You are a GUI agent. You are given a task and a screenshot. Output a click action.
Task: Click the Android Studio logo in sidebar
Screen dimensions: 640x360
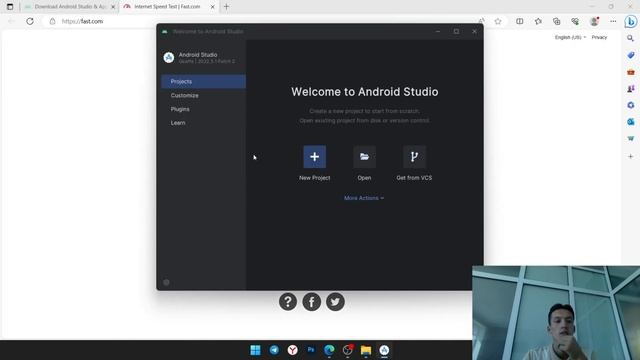pyautogui.click(x=169, y=58)
